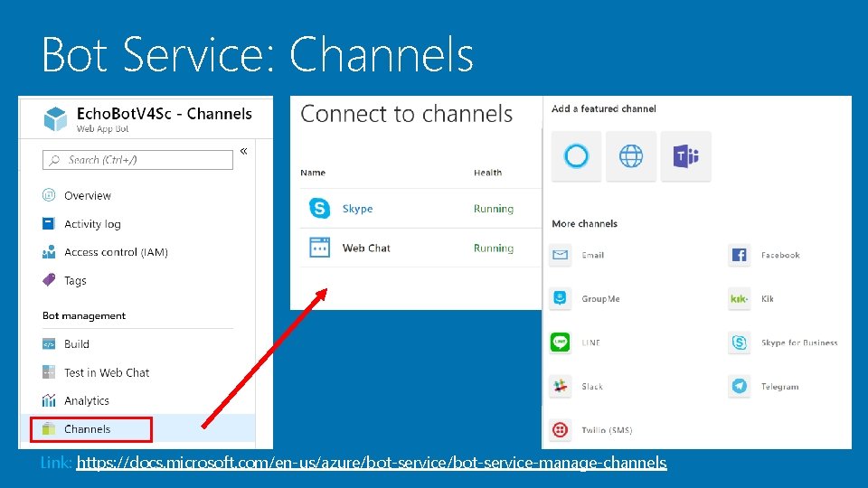Open Test in Web Chat menu item
The height and width of the screenshot is (488, 868).
tap(107, 372)
